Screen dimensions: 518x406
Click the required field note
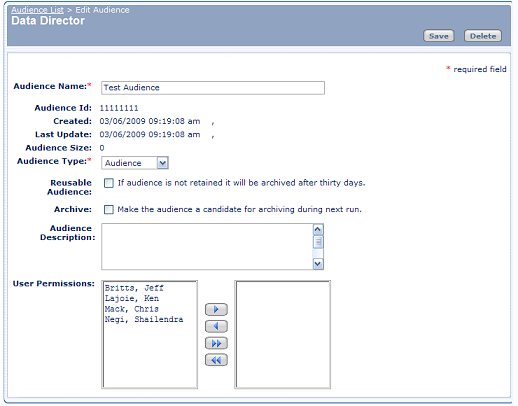476,69
